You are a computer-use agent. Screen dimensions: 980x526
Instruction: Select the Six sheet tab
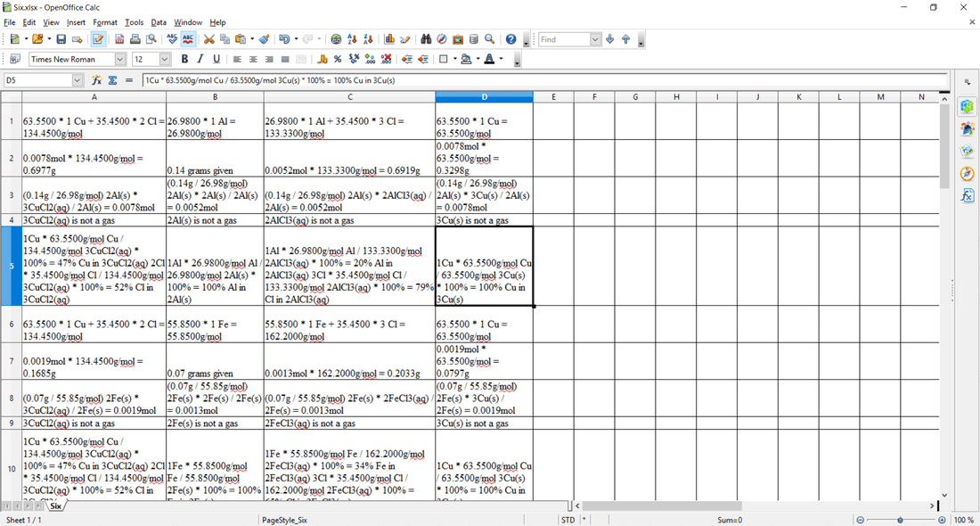click(x=55, y=506)
